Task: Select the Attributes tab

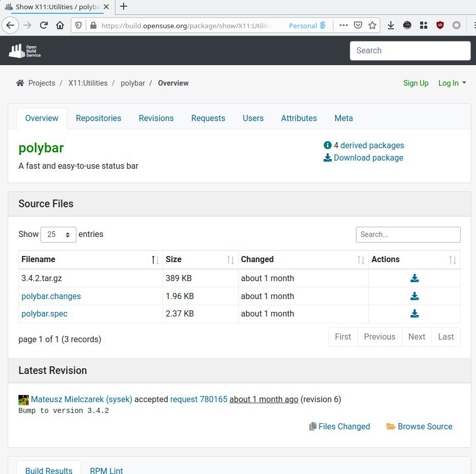Action: point(299,118)
